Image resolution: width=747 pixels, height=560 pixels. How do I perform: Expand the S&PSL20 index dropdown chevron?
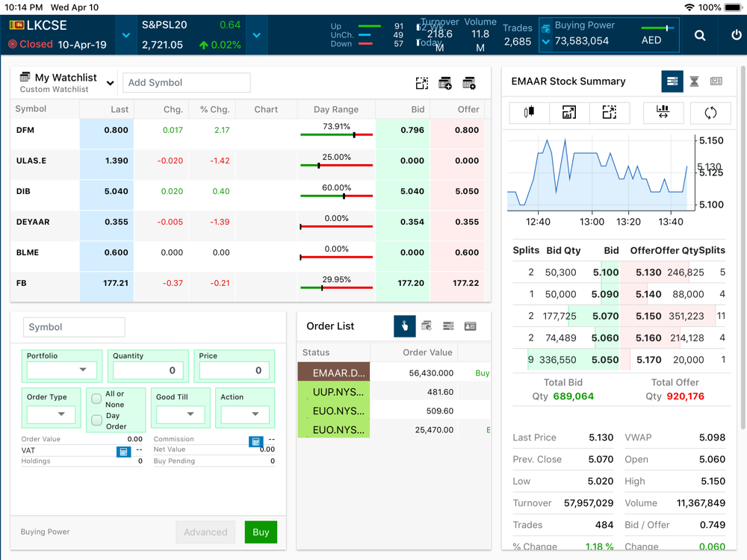point(256,35)
